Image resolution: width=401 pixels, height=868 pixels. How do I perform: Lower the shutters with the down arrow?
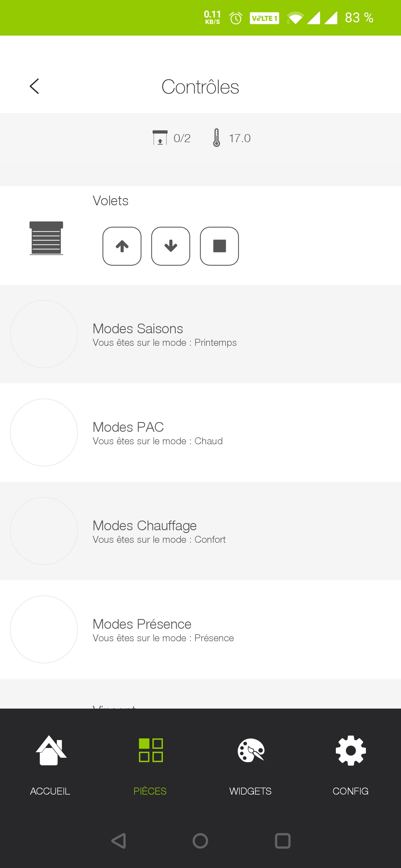pos(171,246)
